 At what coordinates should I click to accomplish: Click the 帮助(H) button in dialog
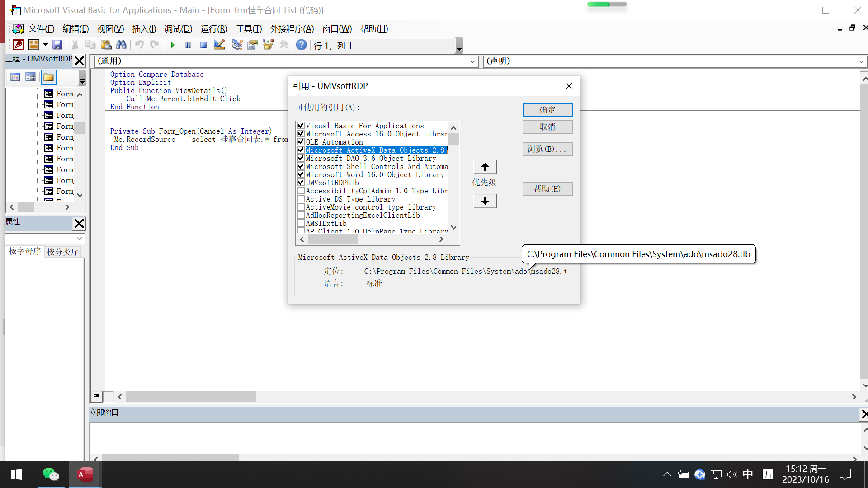tap(547, 189)
